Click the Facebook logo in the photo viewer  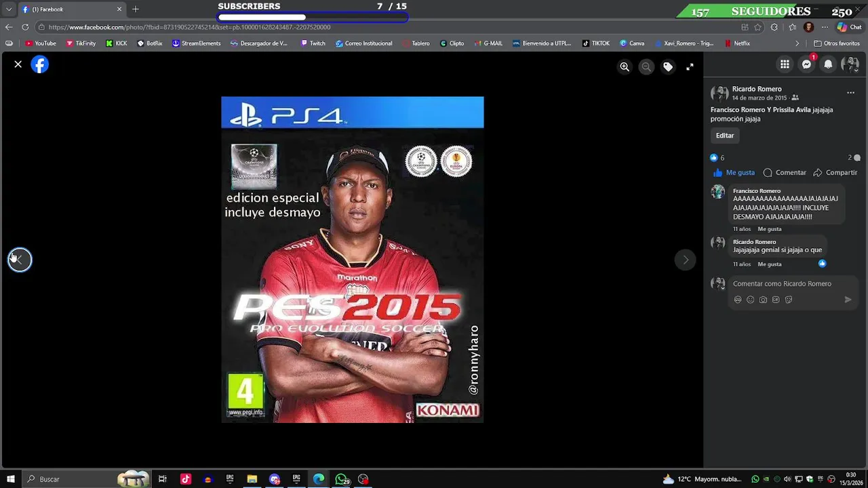pos(40,64)
